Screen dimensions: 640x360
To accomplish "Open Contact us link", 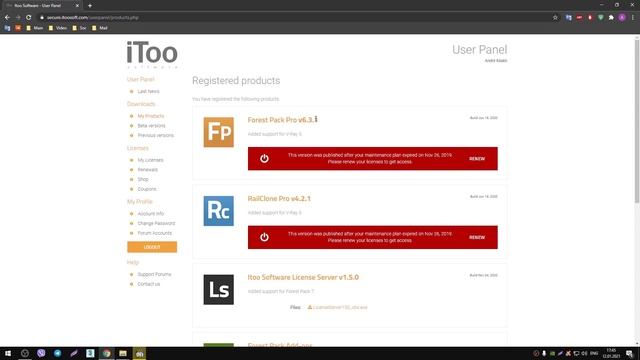I will [x=149, y=284].
